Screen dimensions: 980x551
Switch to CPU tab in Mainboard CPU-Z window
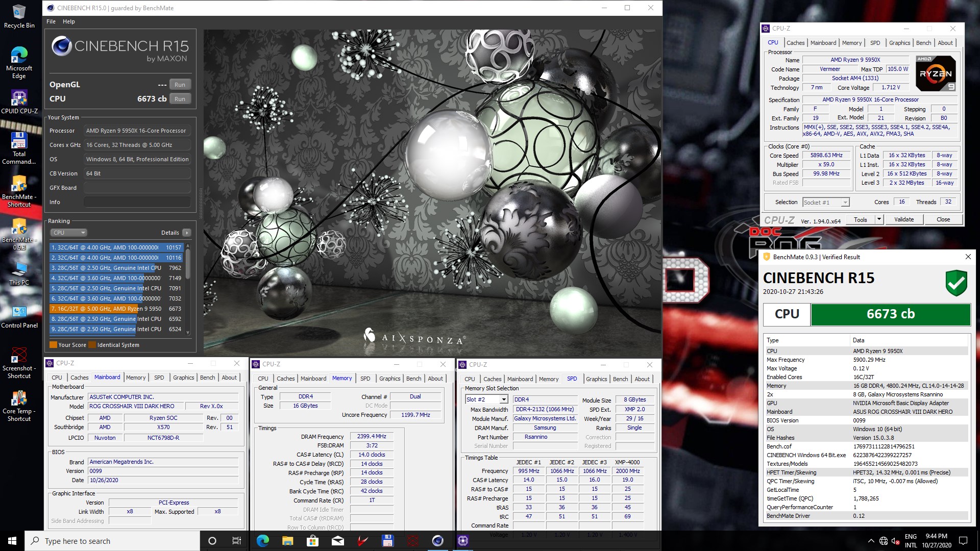[57, 378]
